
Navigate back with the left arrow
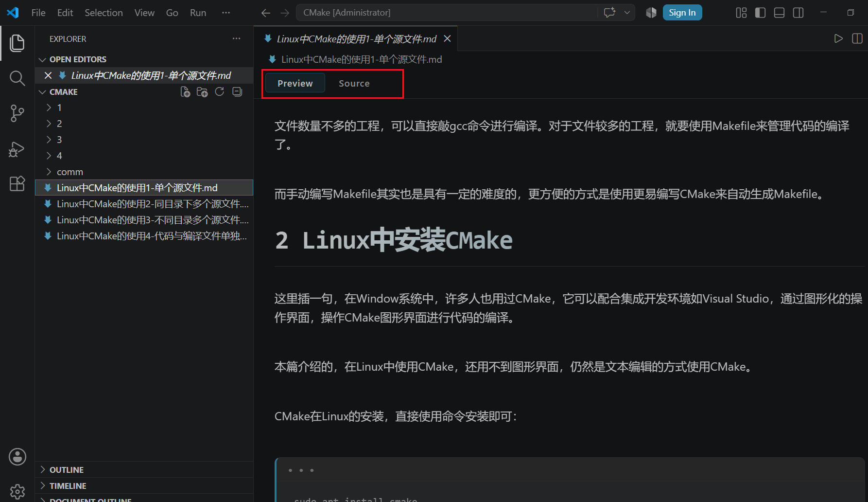click(x=266, y=13)
